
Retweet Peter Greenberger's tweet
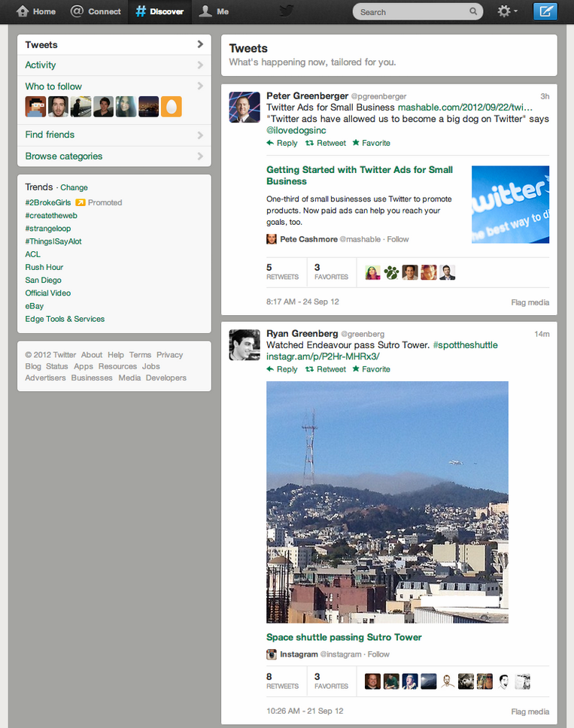click(326, 143)
